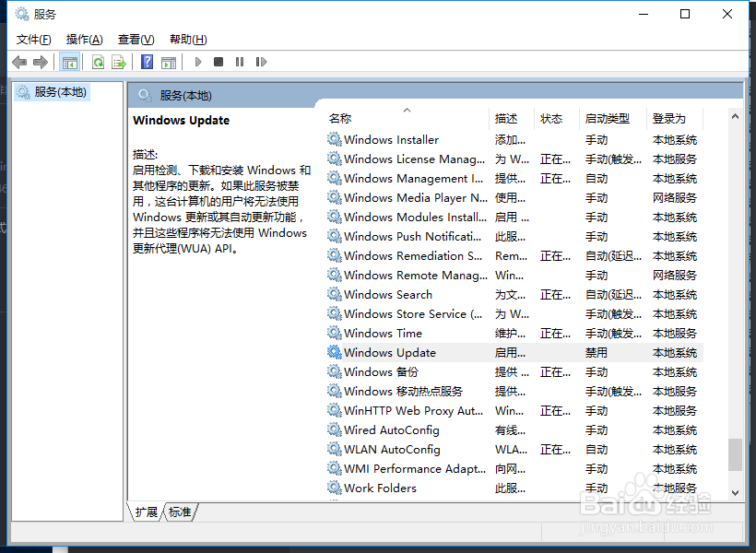Sort by the 登录为 column header
Viewport: 756px width, 553px height.
675,119
